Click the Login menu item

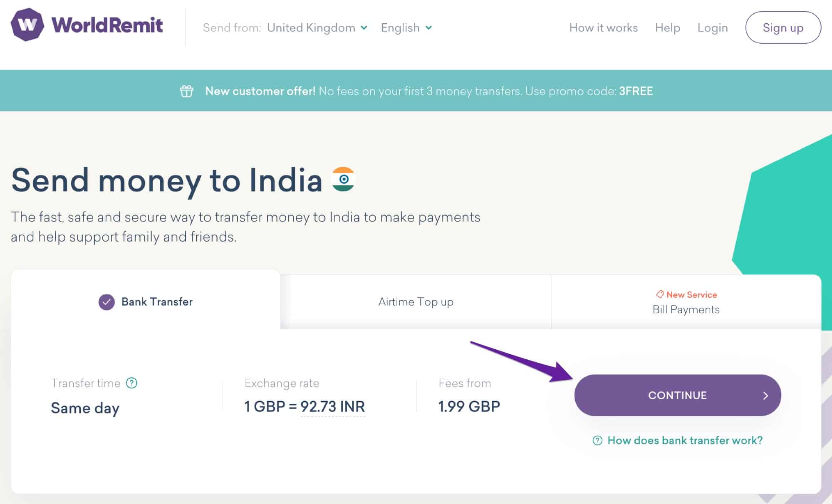tap(711, 27)
